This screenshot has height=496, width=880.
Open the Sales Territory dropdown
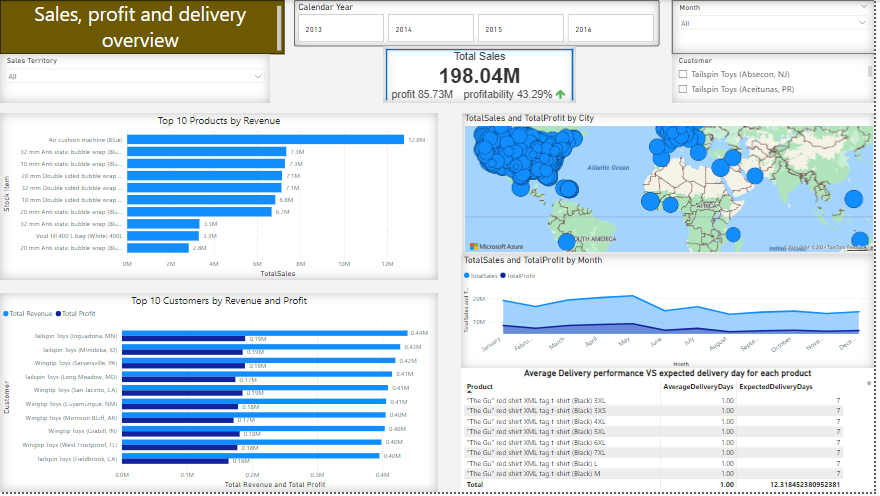pos(258,76)
